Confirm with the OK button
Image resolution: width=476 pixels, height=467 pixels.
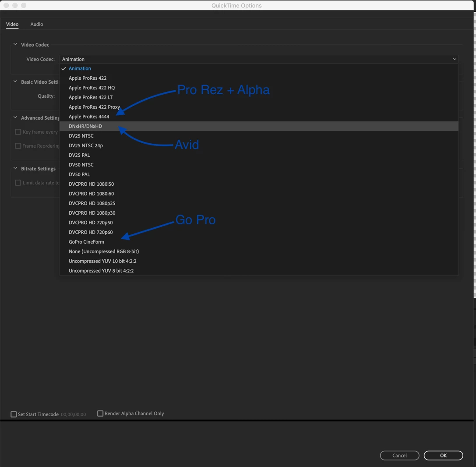point(443,456)
